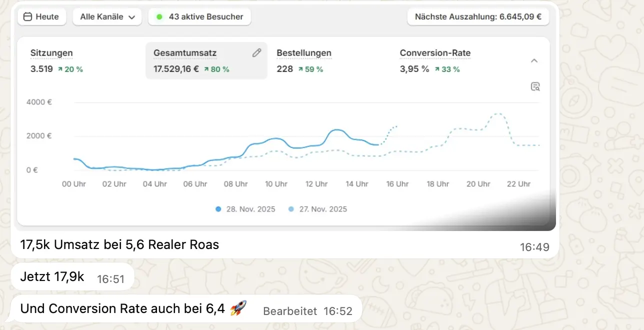Collapse the metrics panel with the chevron
The image size is (644, 330).
tap(534, 61)
